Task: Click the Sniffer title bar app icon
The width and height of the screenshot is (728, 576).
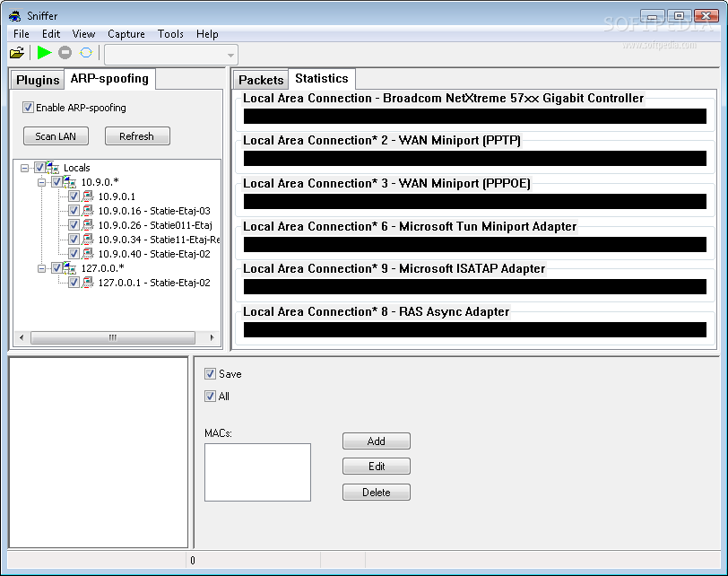Action: 15,16
